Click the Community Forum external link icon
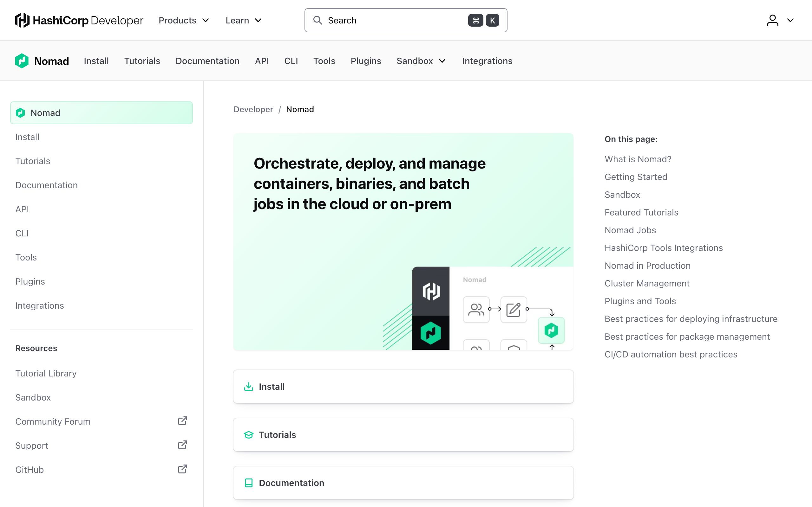This screenshot has width=812, height=507. click(x=182, y=421)
